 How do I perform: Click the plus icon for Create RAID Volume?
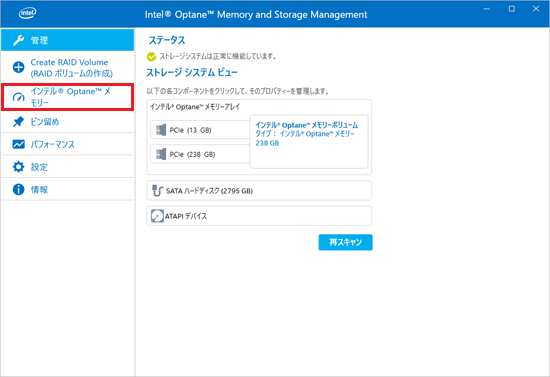[x=19, y=67]
